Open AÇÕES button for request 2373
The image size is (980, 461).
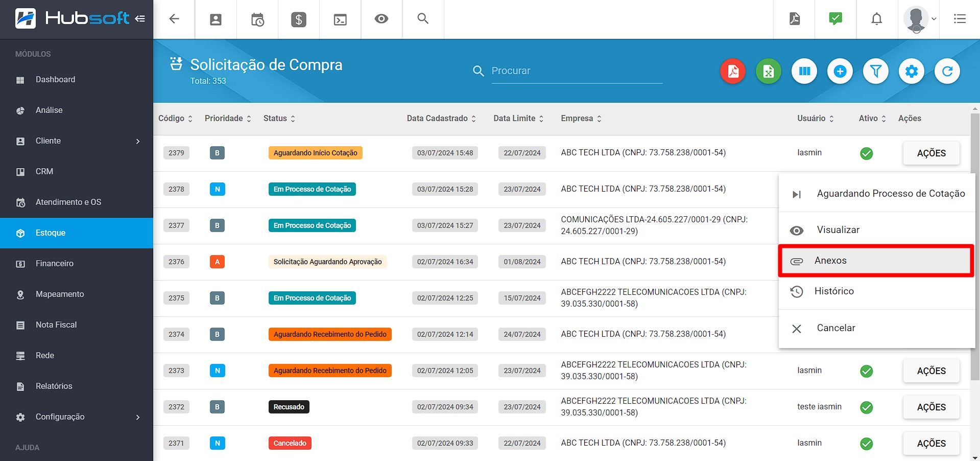click(x=931, y=371)
